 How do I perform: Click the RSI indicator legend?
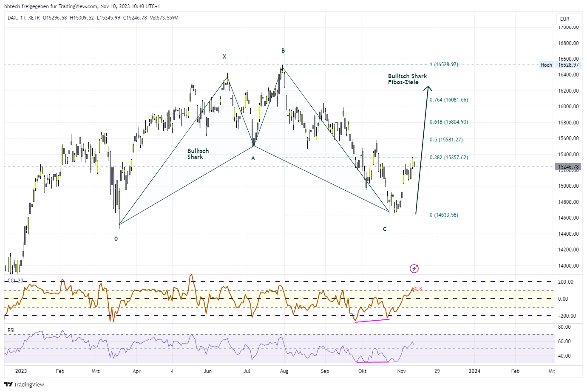pyautogui.click(x=11, y=330)
